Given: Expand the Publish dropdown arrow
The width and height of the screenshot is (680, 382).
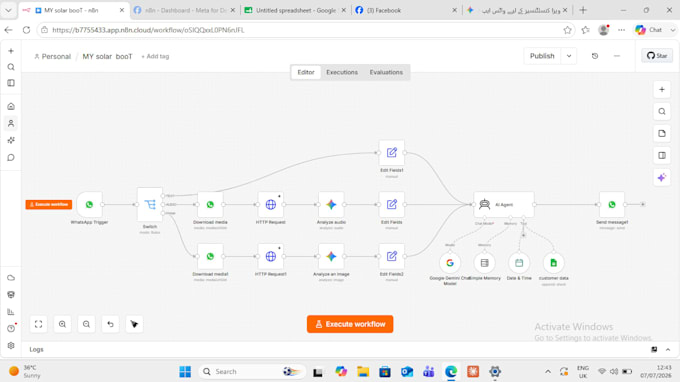Looking at the screenshot, I should pos(569,56).
